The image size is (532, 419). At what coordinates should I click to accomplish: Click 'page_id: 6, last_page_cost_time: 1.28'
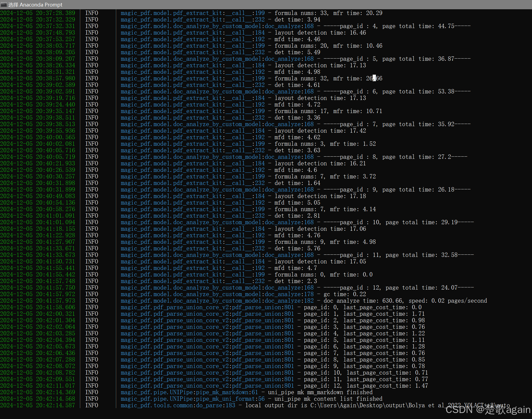[x=364, y=347]
